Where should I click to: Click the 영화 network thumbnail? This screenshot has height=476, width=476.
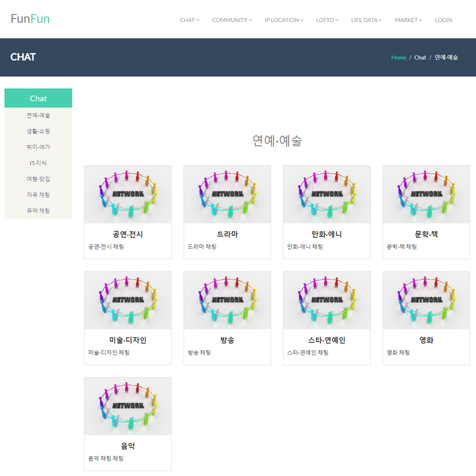point(427,300)
